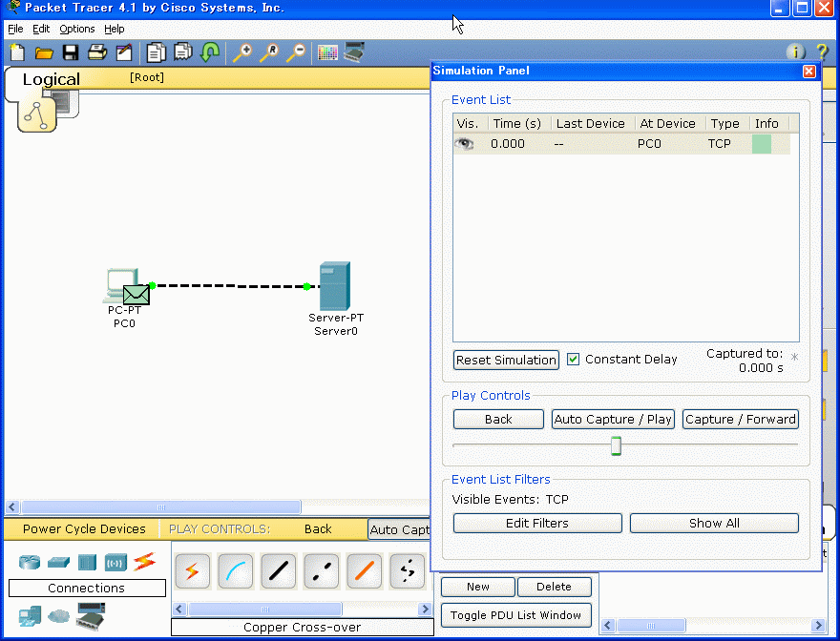840x641 pixels.
Task: Select the WAN Emulation cloud category
Action: [x=58, y=616]
